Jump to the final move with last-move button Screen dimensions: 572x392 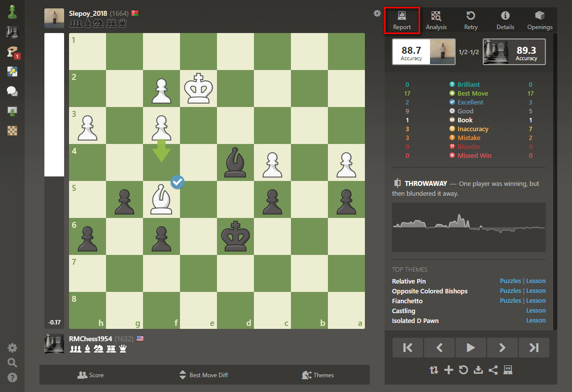point(534,348)
